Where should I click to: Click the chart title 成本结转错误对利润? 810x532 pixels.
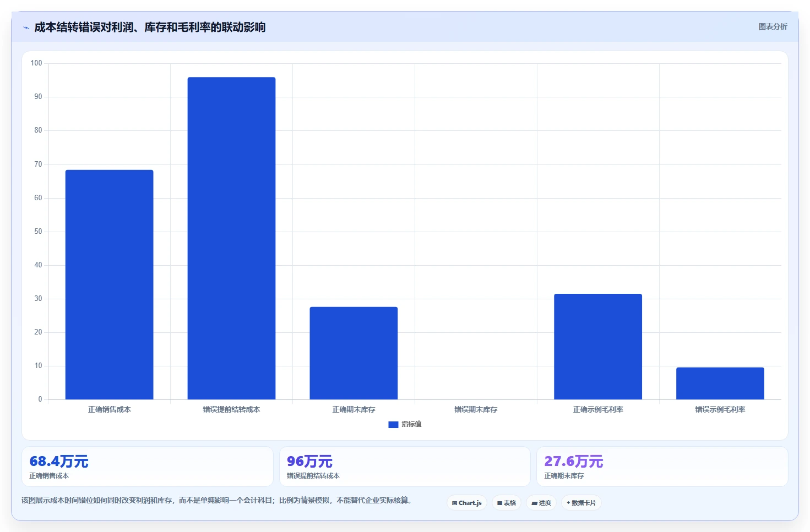point(150,27)
